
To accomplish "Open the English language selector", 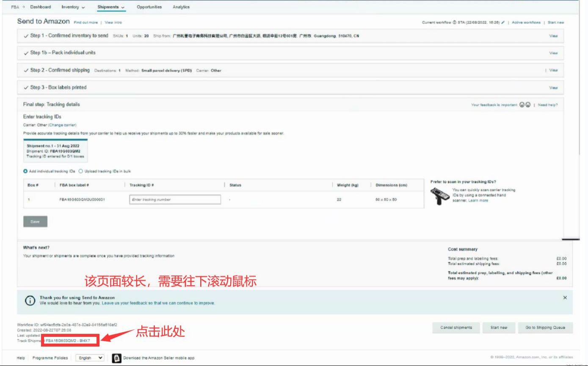I will coord(90,357).
